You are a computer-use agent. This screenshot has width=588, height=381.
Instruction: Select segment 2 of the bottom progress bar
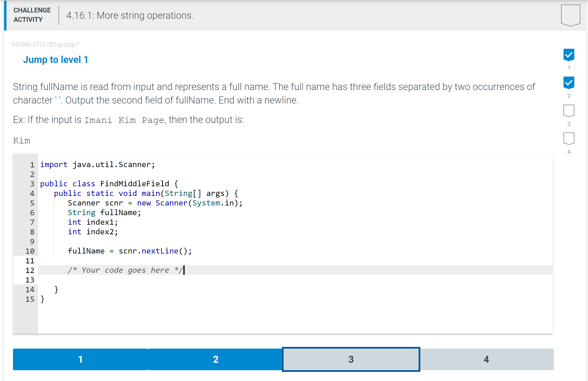click(x=215, y=359)
